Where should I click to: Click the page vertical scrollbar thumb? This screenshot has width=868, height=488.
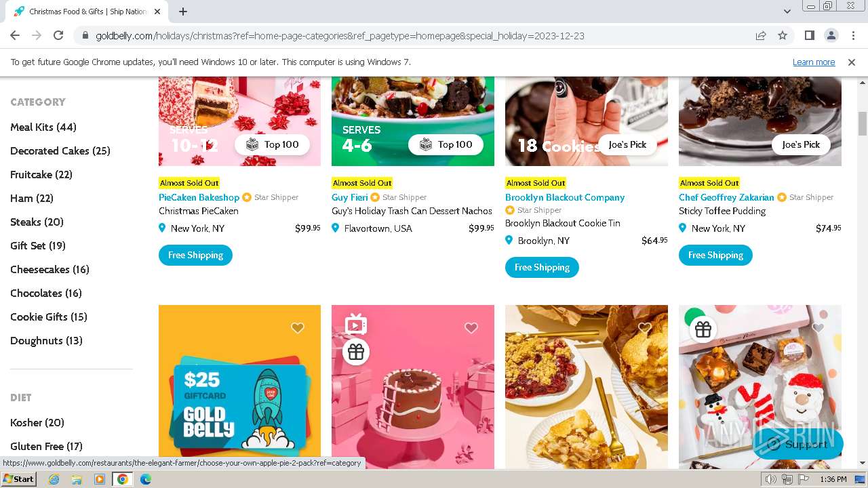pos(863,123)
